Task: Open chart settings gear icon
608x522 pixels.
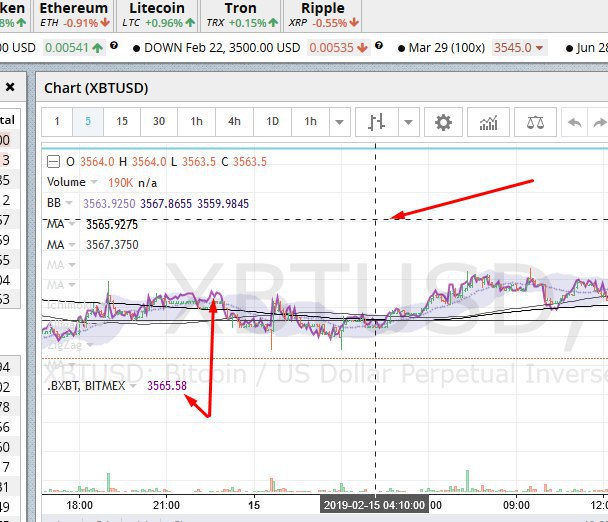Action: 443,123
